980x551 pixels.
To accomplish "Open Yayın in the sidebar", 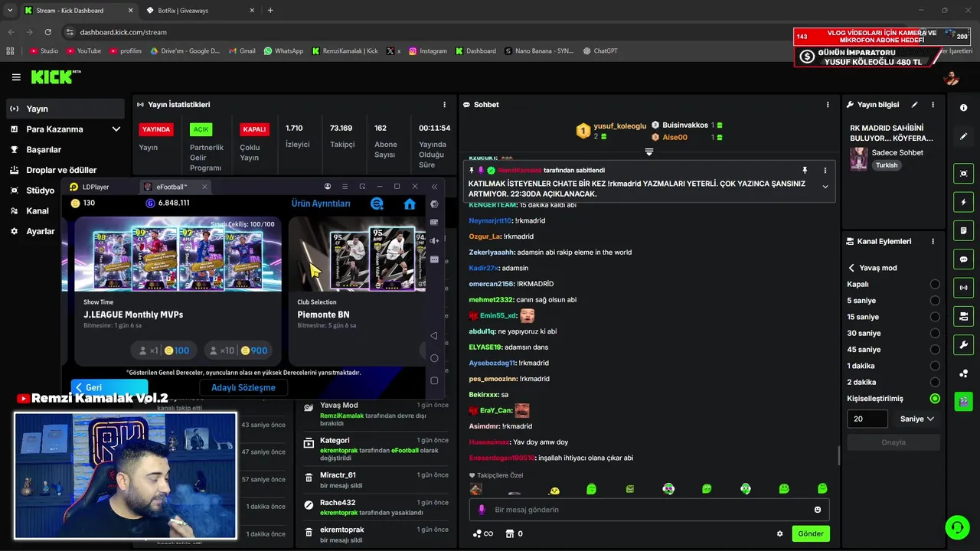I will click(x=65, y=109).
